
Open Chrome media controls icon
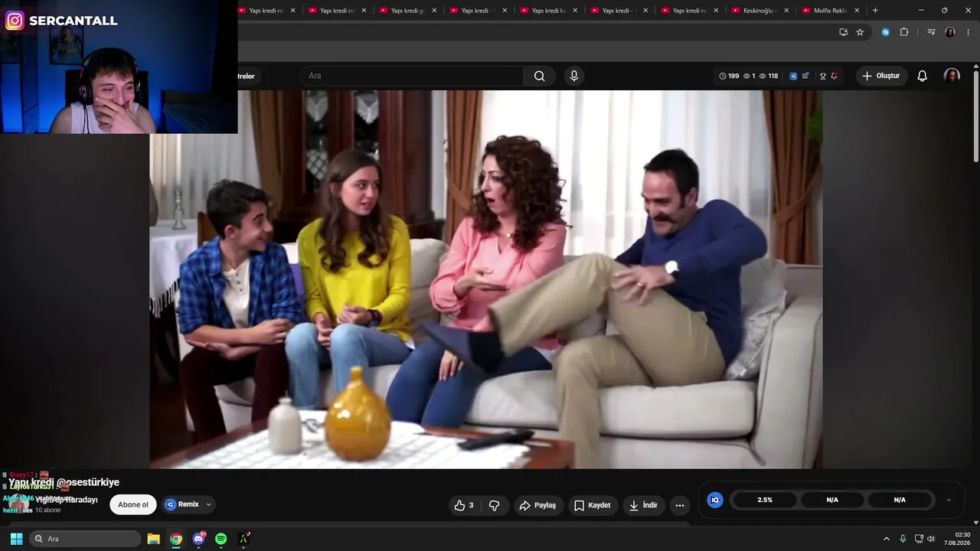pos(931,32)
